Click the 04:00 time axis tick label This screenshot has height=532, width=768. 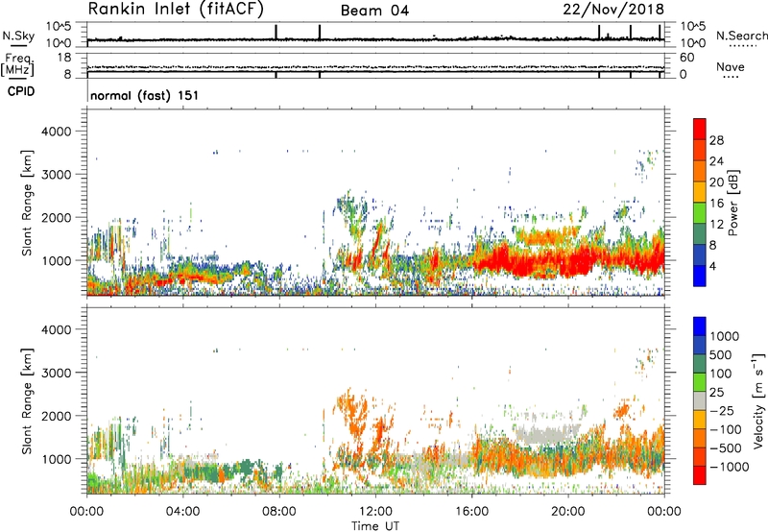[182, 512]
